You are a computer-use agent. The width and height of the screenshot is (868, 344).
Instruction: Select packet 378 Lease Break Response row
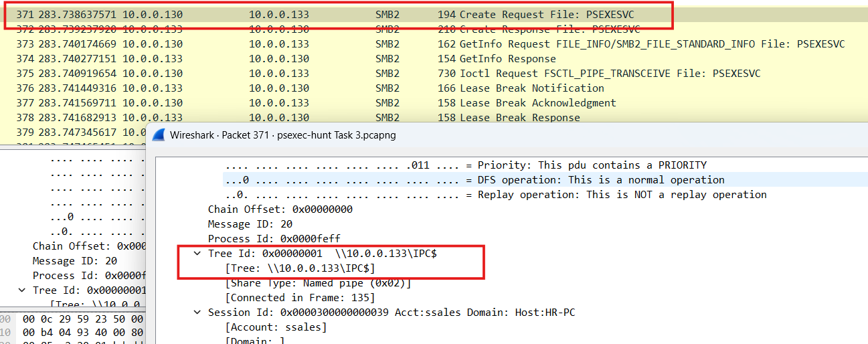(434, 118)
